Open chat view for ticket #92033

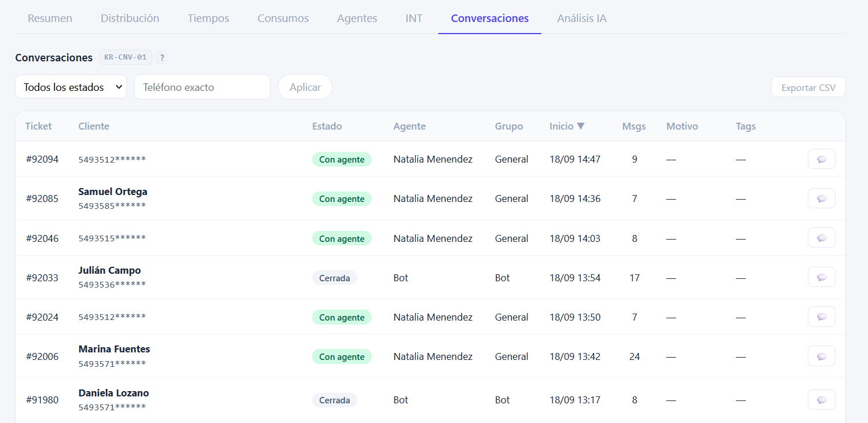tap(821, 277)
